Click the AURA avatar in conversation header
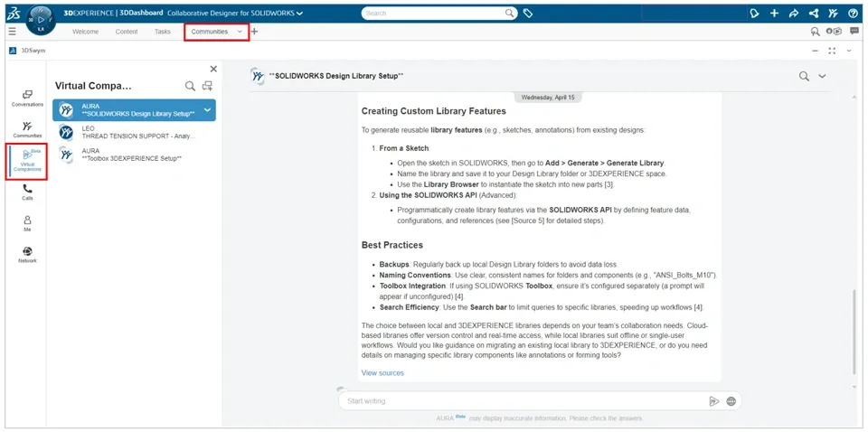This screenshot has height=432, width=868. [x=258, y=76]
